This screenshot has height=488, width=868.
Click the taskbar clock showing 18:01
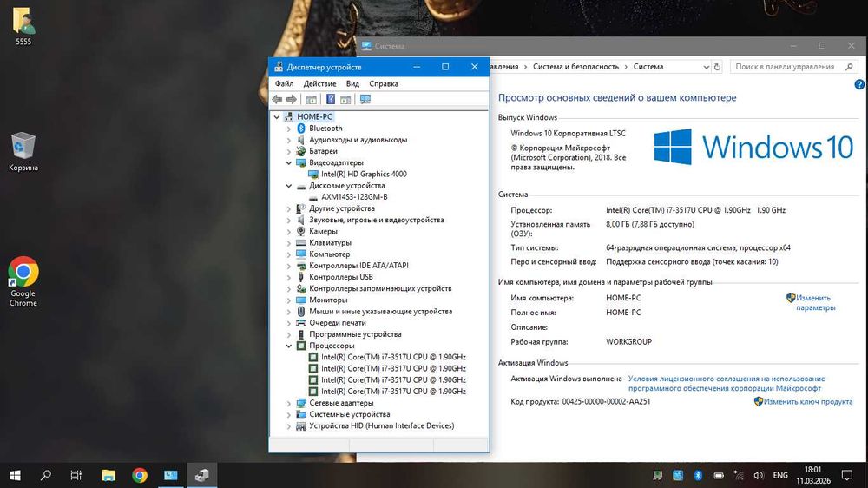pos(813,475)
